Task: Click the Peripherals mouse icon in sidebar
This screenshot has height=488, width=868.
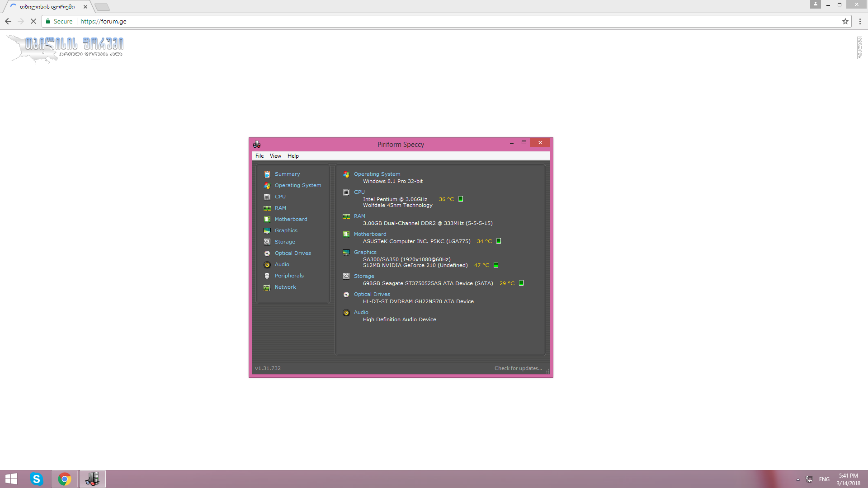Action: [267, 276]
